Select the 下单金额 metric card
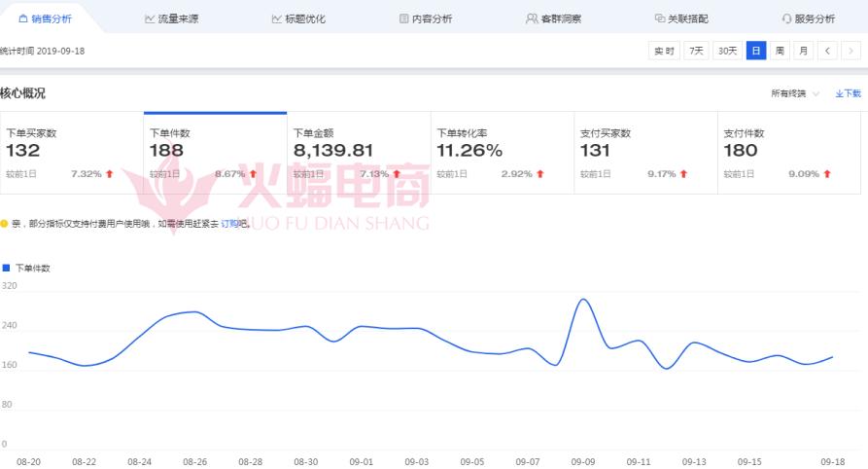This screenshot has width=868, height=469. 359,153
